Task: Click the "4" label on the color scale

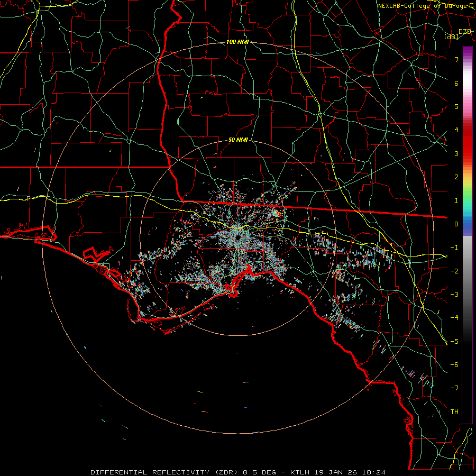Action: click(456, 130)
